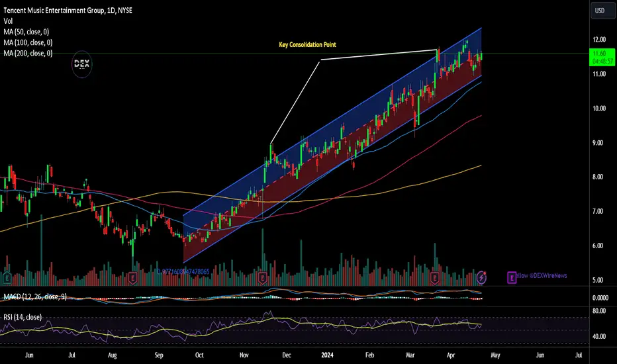Click the purple E icon before 'Follow @DEXWireNews'
The image size is (617, 364).
tap(512, 278)
